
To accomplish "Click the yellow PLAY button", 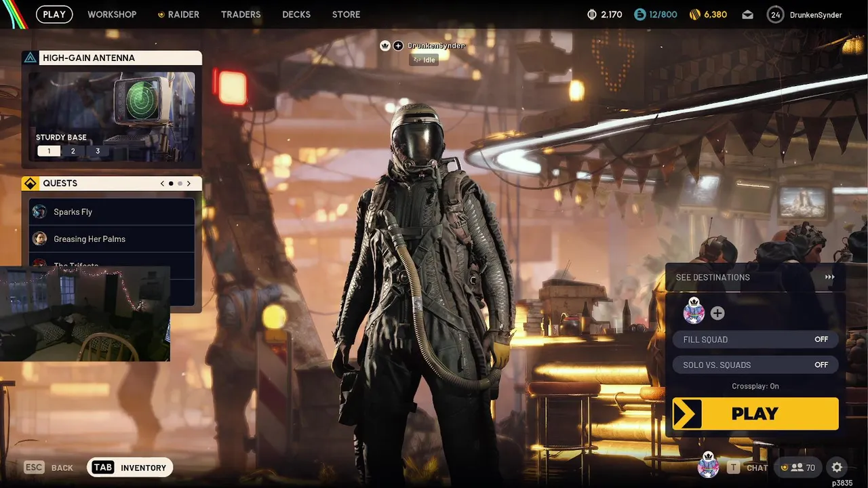I will click(x=755, y=413).
